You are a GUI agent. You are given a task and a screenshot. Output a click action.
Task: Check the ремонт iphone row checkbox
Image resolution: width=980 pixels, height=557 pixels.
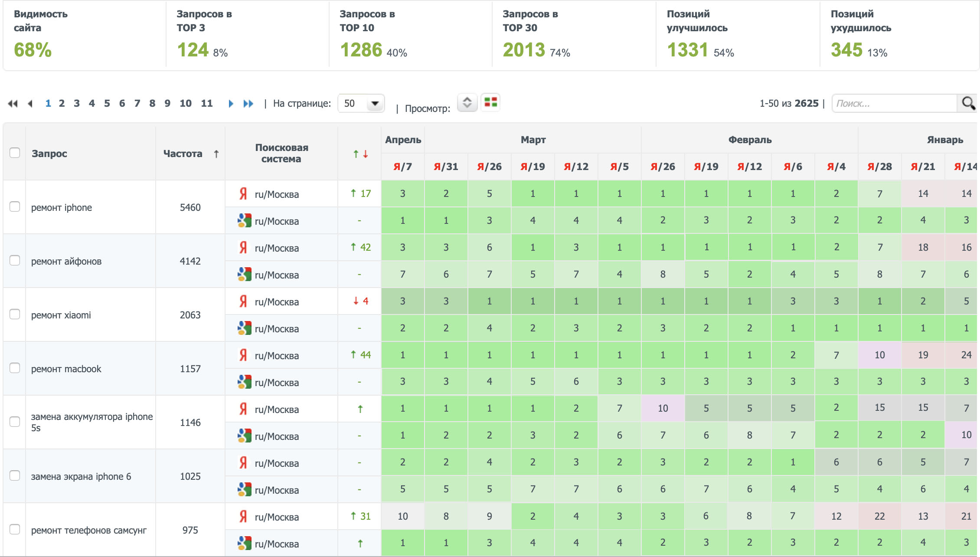pos(15,206)
